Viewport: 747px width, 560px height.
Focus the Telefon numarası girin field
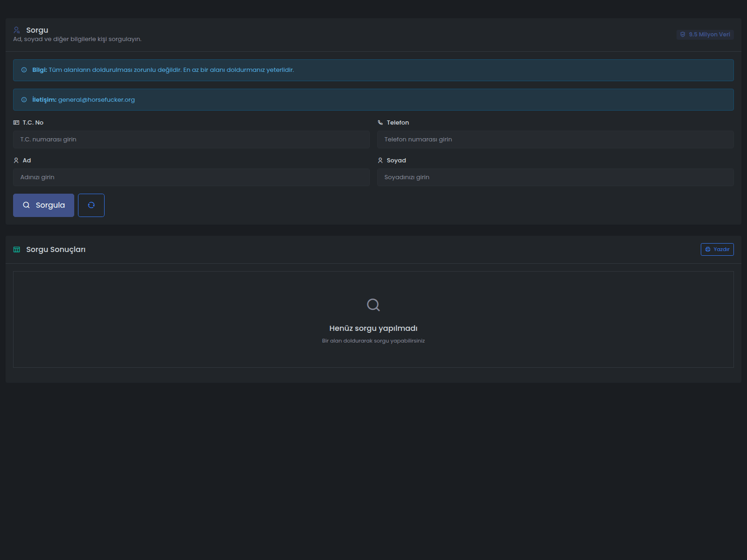[555, 139]
